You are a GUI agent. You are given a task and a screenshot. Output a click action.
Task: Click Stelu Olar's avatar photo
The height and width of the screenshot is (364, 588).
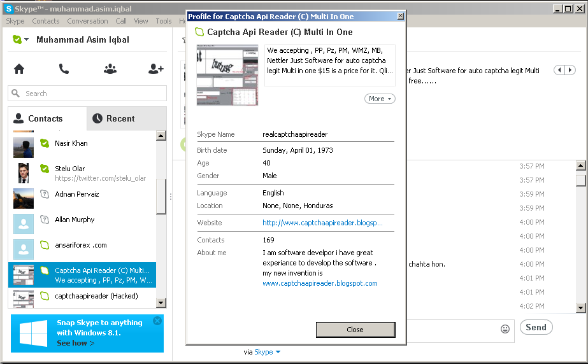point(23,173)
